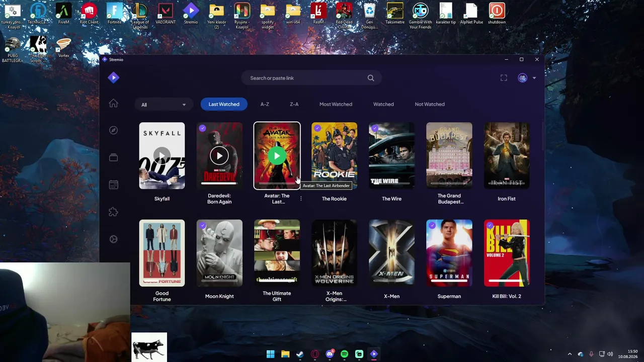Click the Daredevil: Born Again progress bar

pos(219,184)
